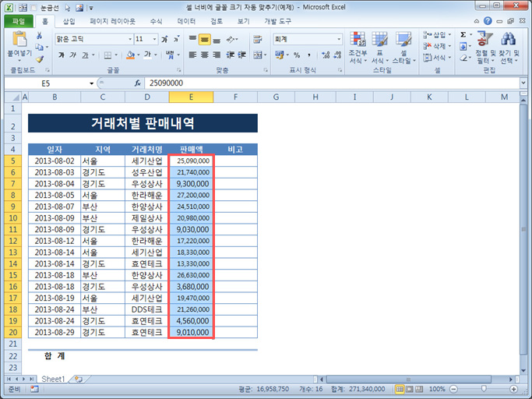Switch to the Formulas (수식) tab
This screenshot has width=532, height=399.
(156, 21)
